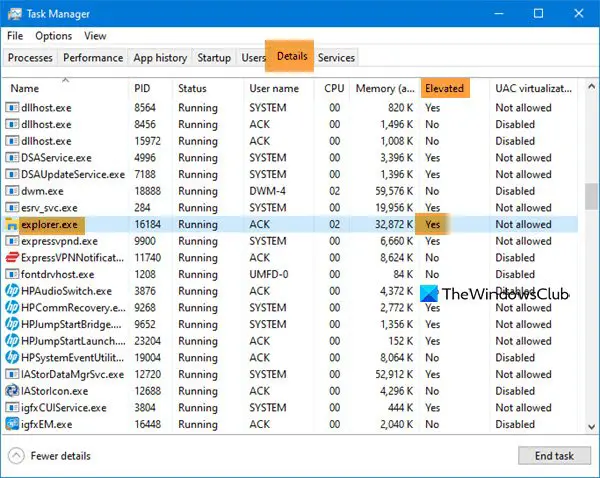Click the IAStorIcon.exe globe icon
The width and height of the screenshot is (600, 478).
[12, 391]
